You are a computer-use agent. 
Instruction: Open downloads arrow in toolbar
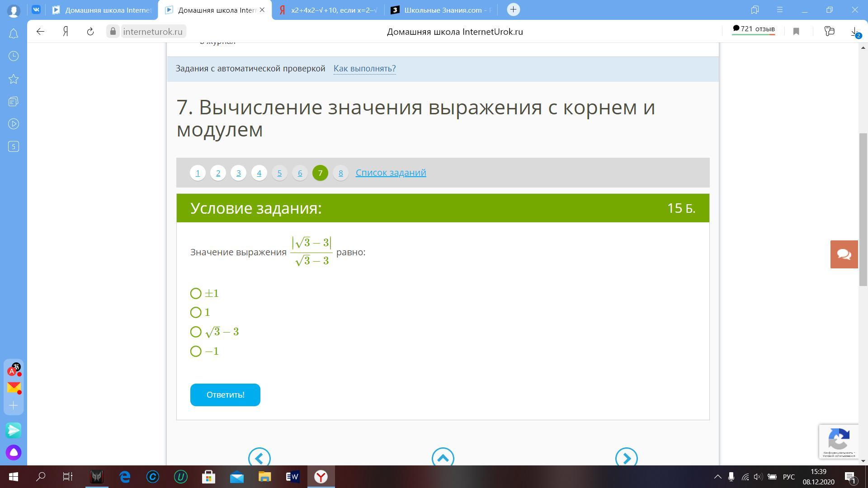pyautogui.click(x=854, y=32)
